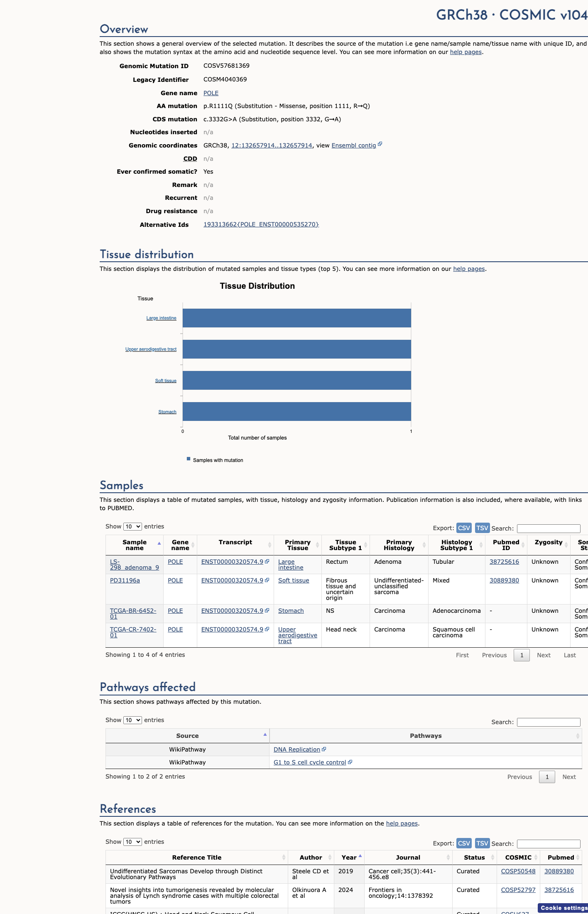The image size is (588, 914).
Task: Click the sort arrow on the Year column
Action: click(x=360, y=856)
